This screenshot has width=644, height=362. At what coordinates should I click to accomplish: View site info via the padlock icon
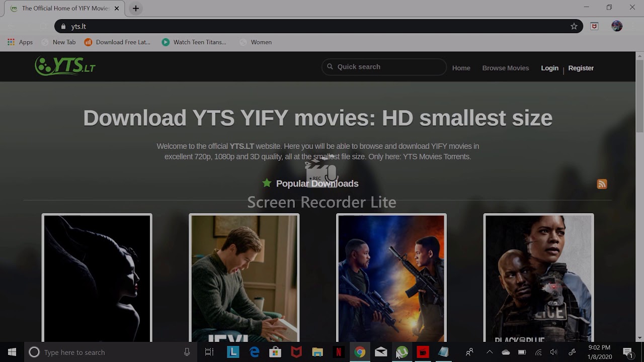pyautogui.click(x=63, y=26)
